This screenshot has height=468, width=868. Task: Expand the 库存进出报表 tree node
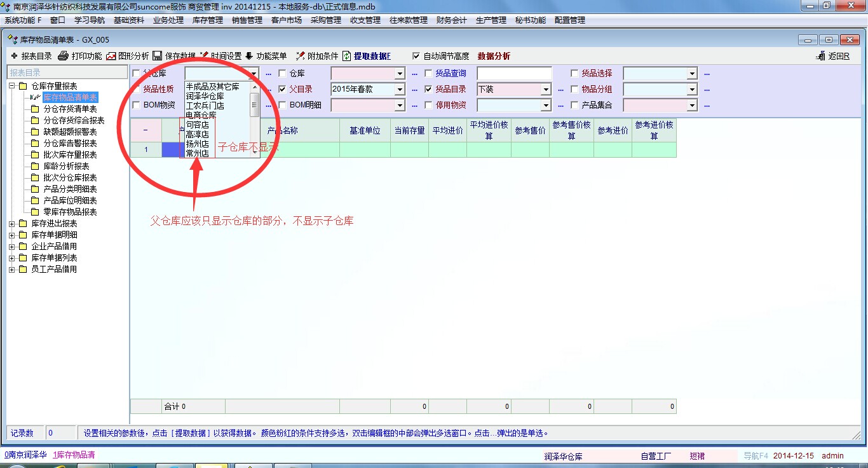[12, 224]
